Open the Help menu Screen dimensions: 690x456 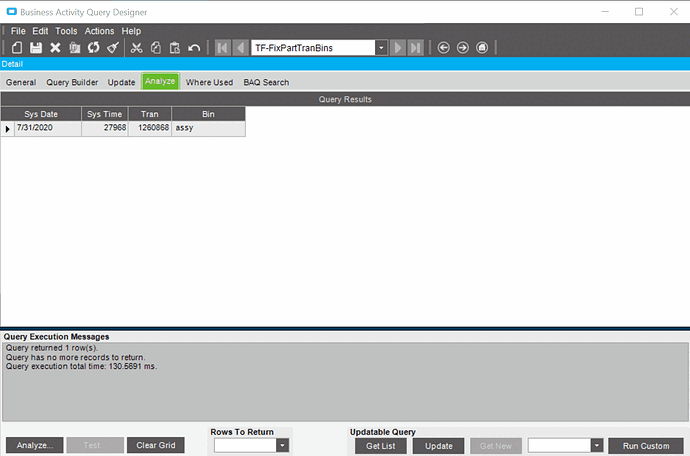131,31
